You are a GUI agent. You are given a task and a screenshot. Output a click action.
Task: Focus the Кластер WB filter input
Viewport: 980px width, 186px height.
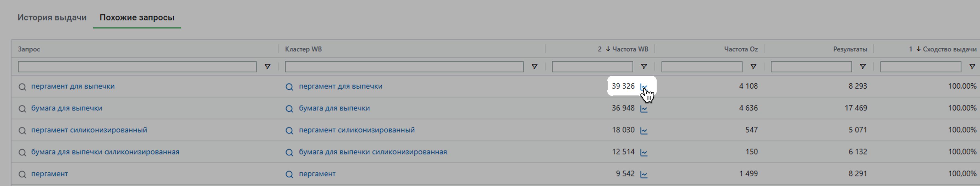coord(404,66)
